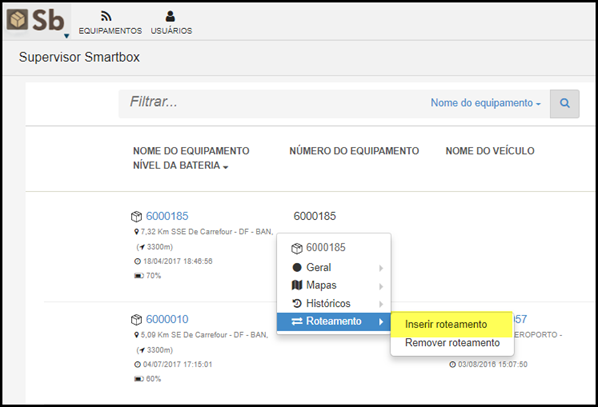This screenshot has width=598, height=407.
Task: Click the Mapas map icon in context menu
Action: click(297, 285)
